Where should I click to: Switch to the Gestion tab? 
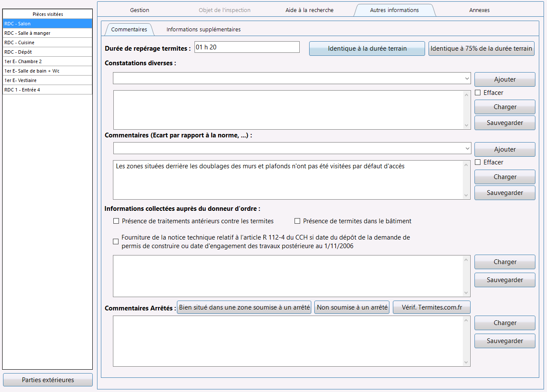click(140, 10)
